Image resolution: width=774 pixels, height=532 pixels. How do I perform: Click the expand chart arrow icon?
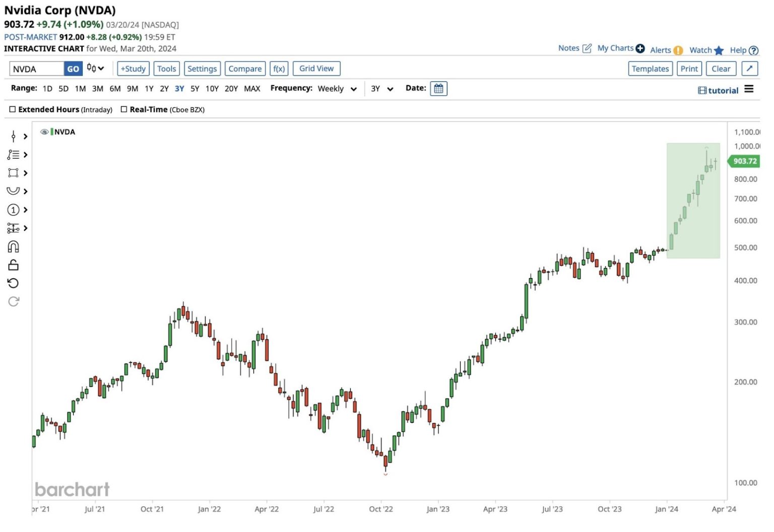tap(749, 69)
